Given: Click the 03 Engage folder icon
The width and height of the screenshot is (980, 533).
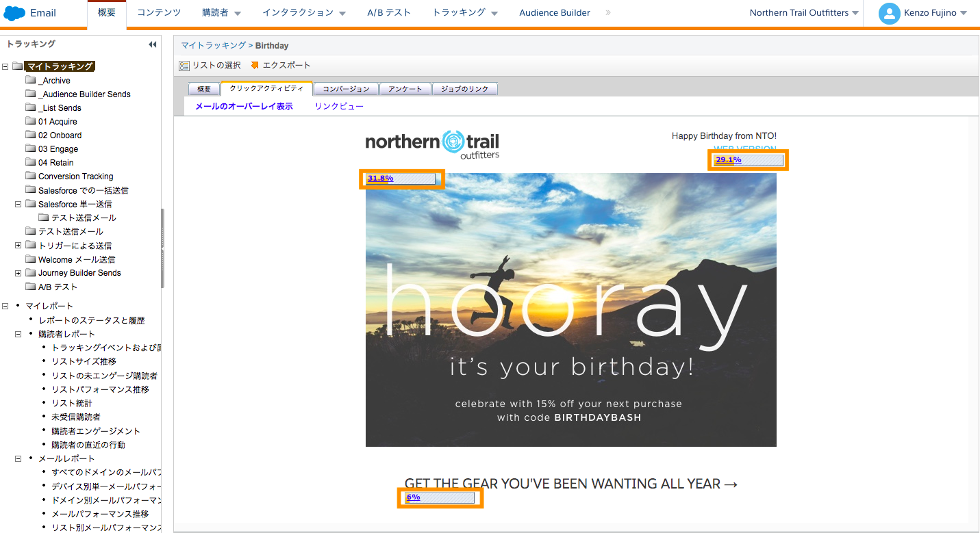Looking at the screenshot, I should click(30, 148).
